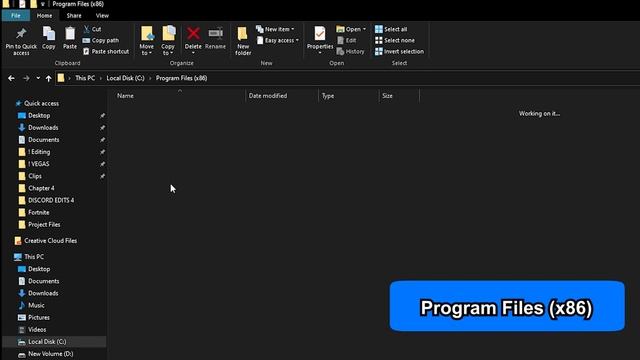Screen dimensions: 640x360
Task: Sort by the Size column header
Action: coord(387,96)
